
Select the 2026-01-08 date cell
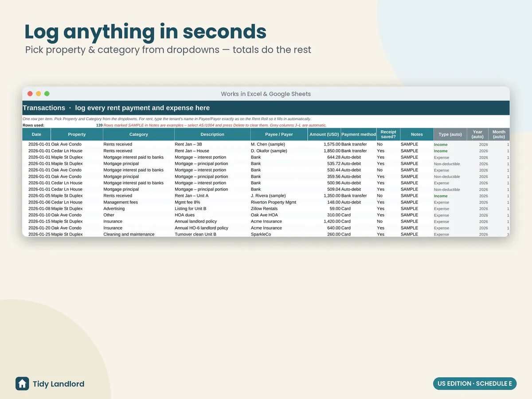coord(36,208)
